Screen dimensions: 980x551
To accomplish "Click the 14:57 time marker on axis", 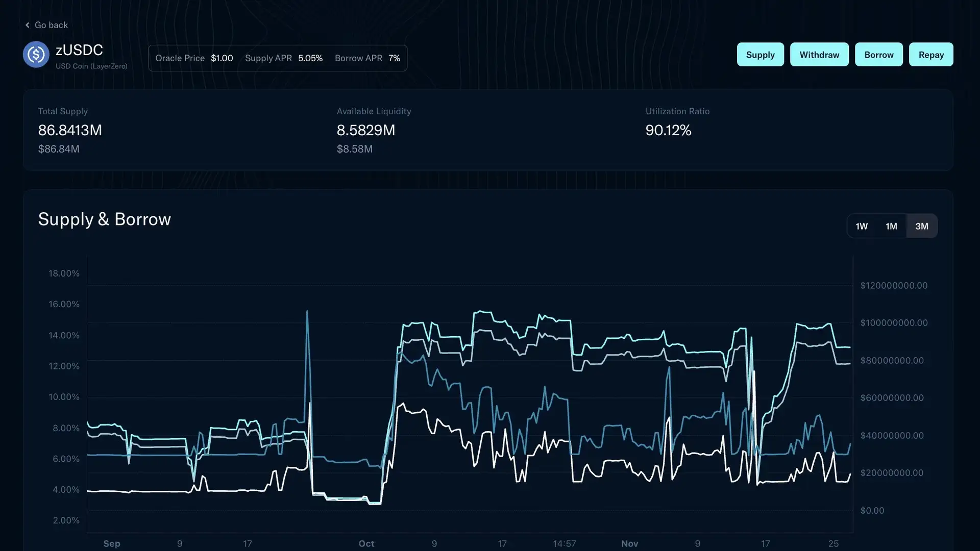I will (x=564, y=543).
